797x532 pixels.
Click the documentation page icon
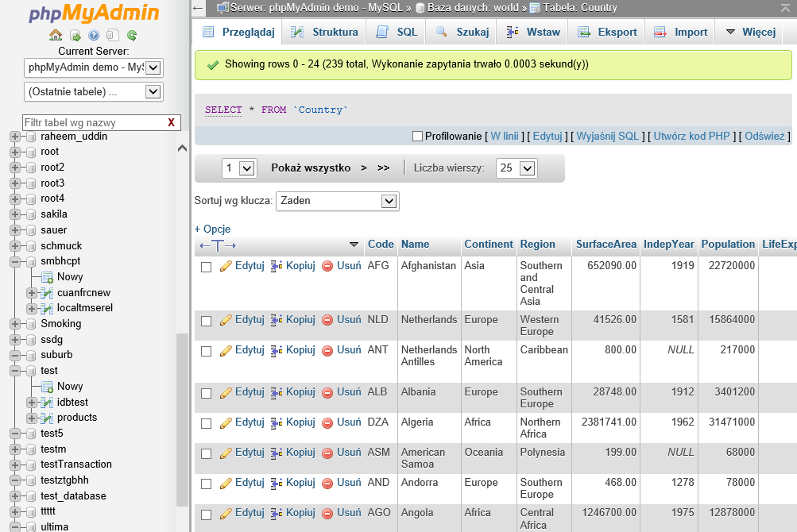click(112, 35)
